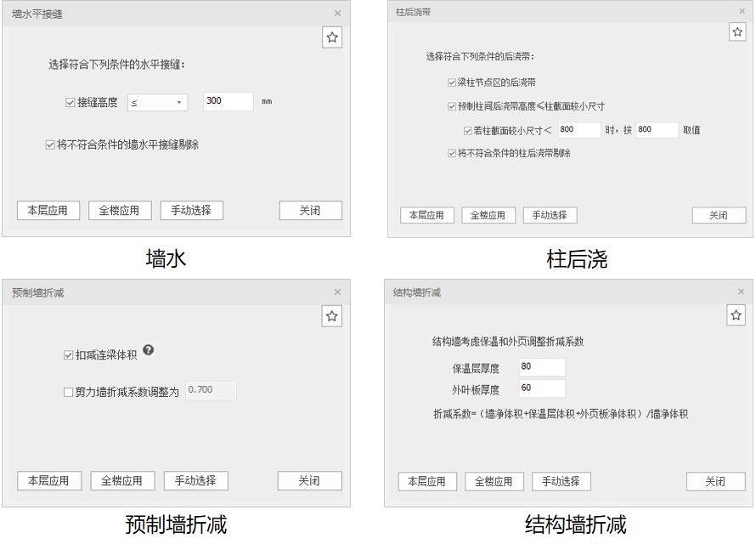Open the help question mark beside 扣减连梁体积

[x=149, y=350]
